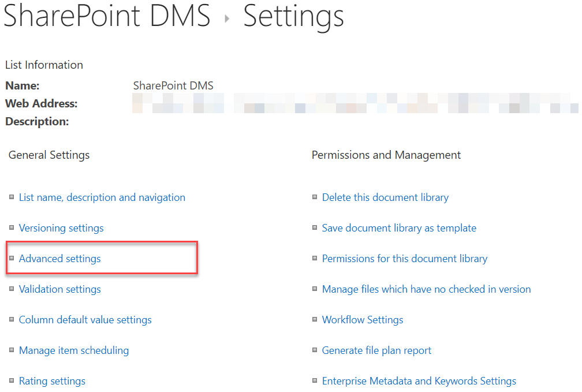Image resolution: width=582 pixels, height=392 pixels.
Task: Click SharePoint DMS breadcrumb title
Action: 107,16
